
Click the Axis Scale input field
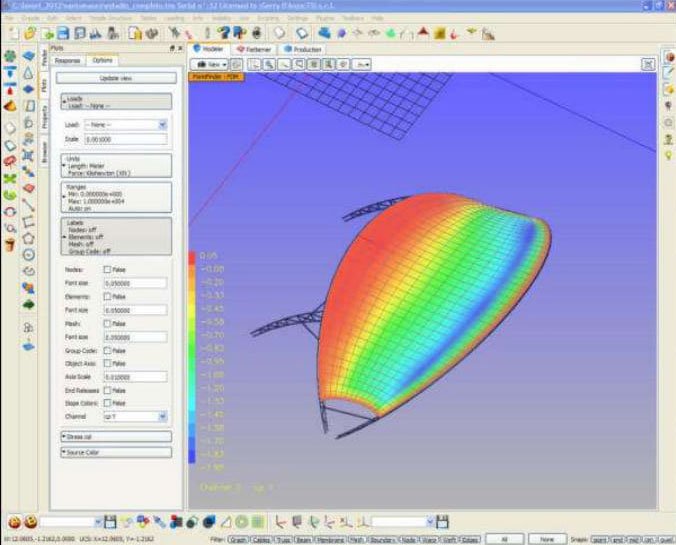(133, 376)
